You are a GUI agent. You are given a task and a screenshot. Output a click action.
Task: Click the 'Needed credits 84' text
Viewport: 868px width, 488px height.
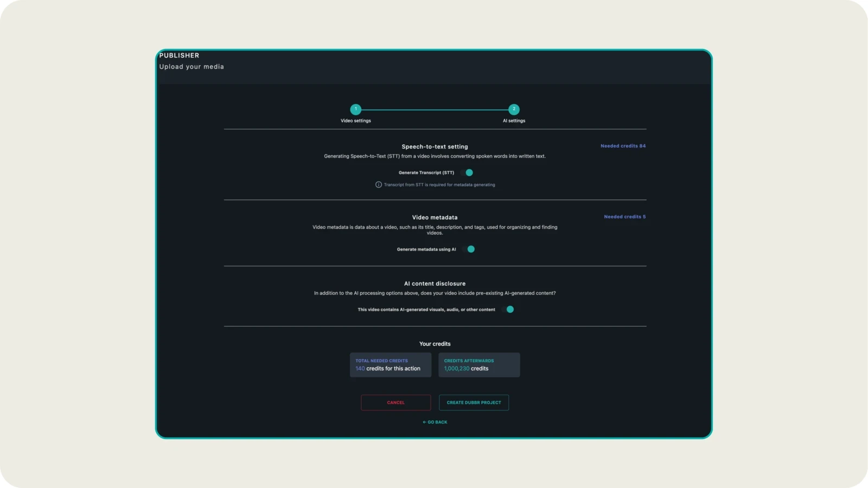pyautogui.click(x=623, y=146)
